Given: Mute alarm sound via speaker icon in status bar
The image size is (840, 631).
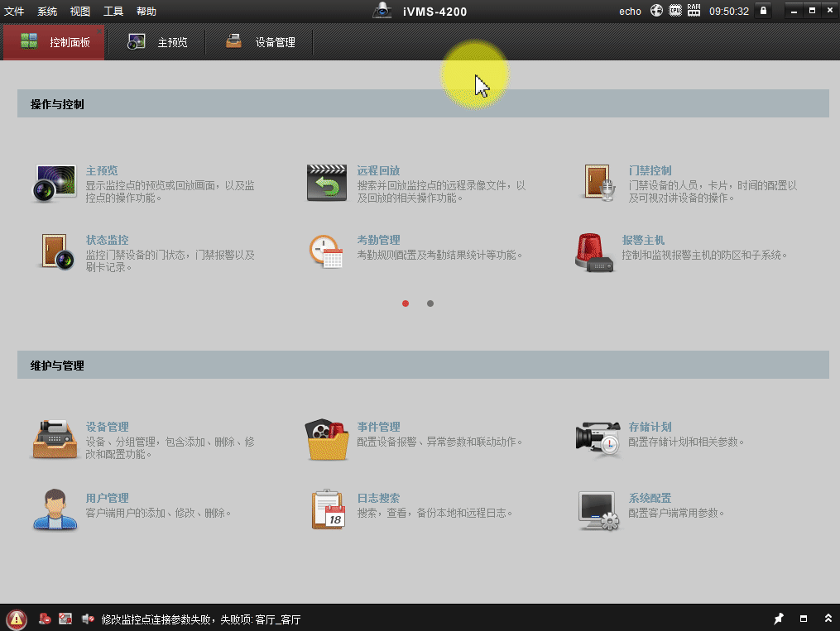Looking at the screenshot, I should [x=88, y=619].
